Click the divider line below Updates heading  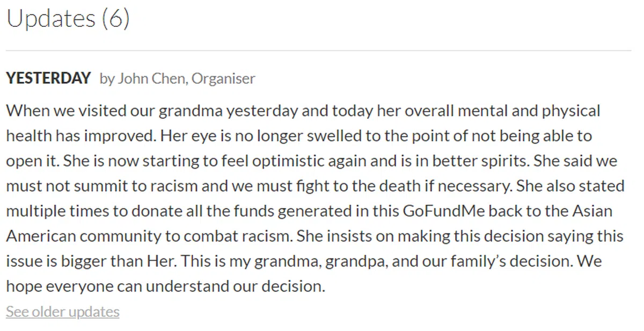click(x=318, y=51)
